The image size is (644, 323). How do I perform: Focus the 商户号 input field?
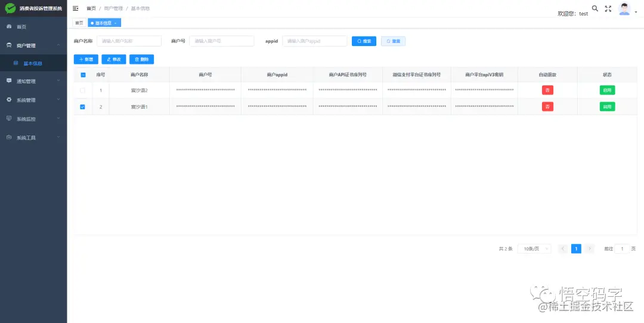point(222,41)
